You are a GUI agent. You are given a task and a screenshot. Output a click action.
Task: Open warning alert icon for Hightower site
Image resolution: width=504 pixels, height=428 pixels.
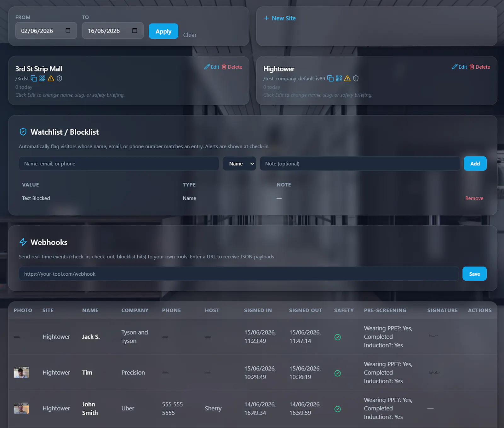click(347, 78)
